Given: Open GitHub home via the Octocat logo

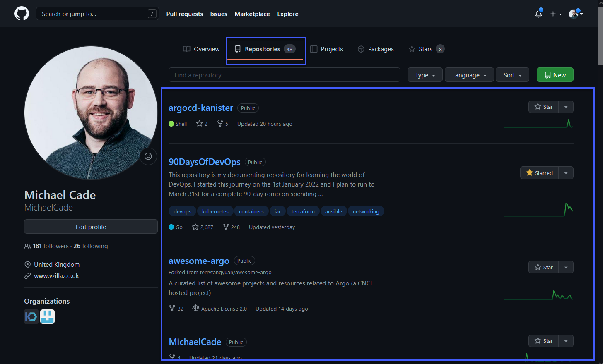Looking at the screenshot, I should pyautogui.click(x=21, y=13).
